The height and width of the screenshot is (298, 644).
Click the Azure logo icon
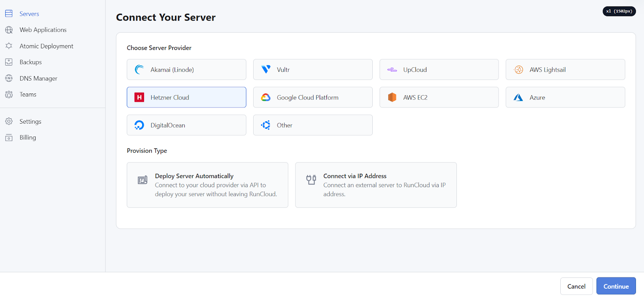[x=518, y=97]
